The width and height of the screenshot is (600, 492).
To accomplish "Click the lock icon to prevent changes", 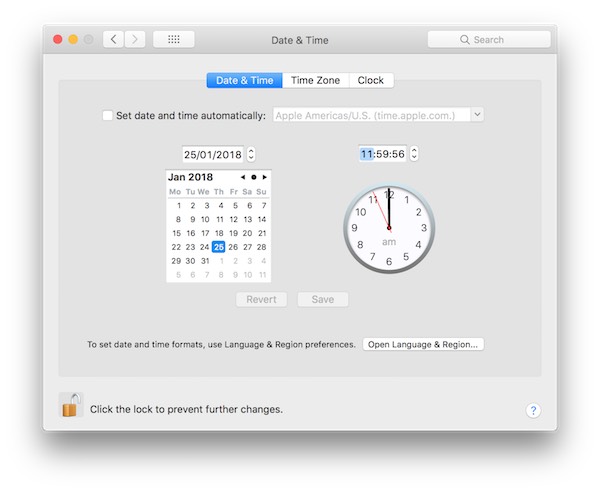I will coord(71,405).
